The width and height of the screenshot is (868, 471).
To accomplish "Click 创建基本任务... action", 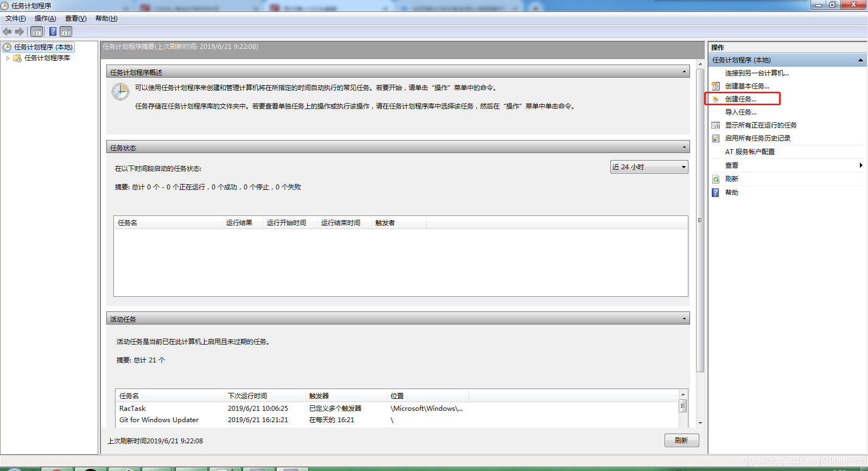I will (x=747, y=86).
